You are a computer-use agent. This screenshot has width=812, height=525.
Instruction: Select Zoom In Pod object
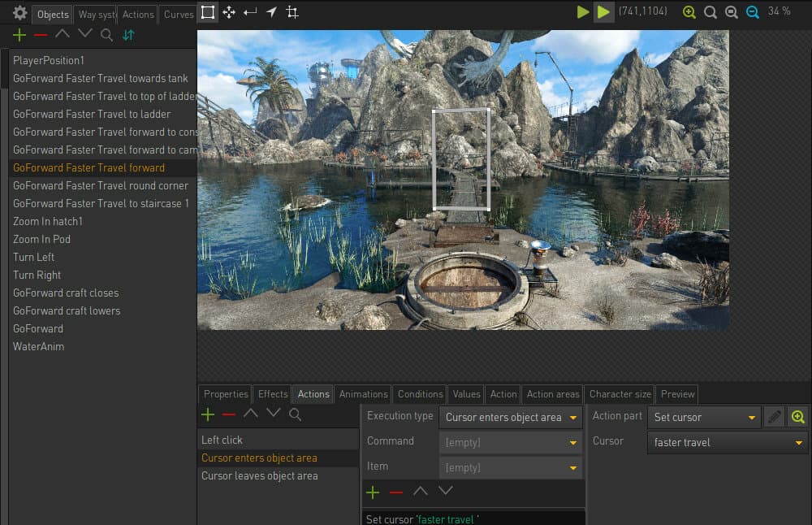click(102, 240)
